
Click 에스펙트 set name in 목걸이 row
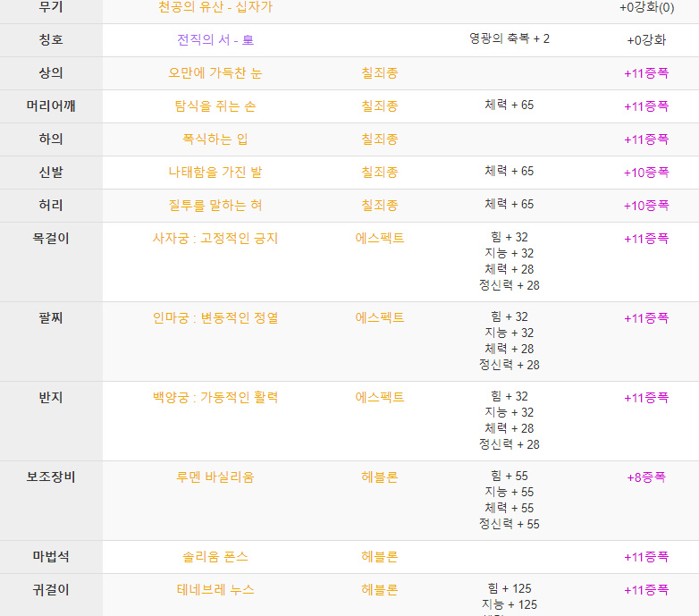pos(380,238)
